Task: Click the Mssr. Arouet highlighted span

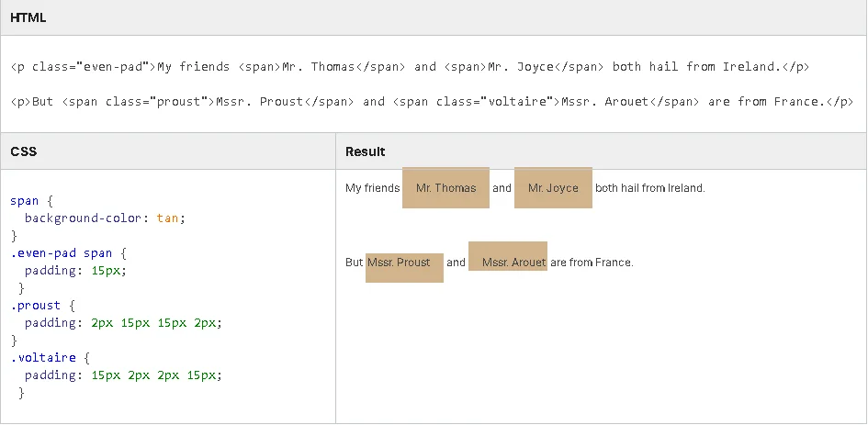Action: coord(508,256)
